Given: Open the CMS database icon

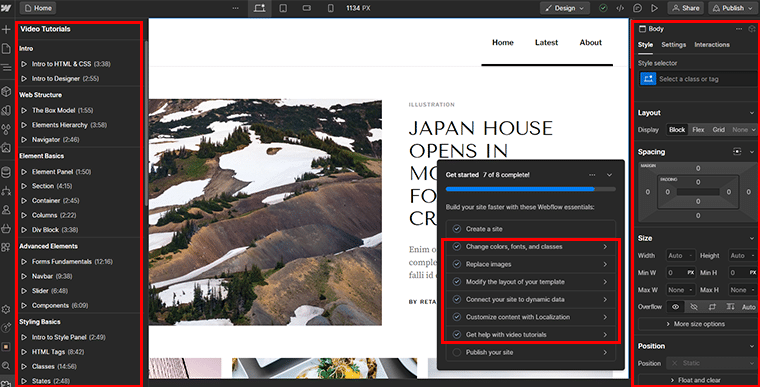Looking at the screenshot, I should (6, 172).
